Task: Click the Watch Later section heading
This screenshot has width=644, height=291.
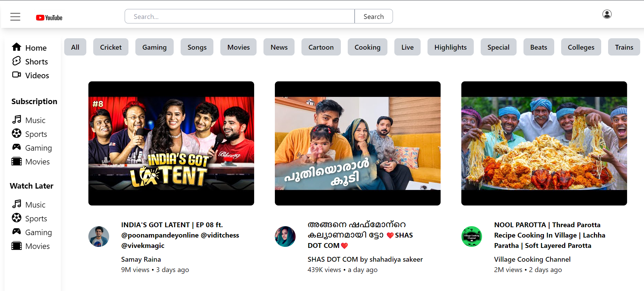Action: coord(31,186)
